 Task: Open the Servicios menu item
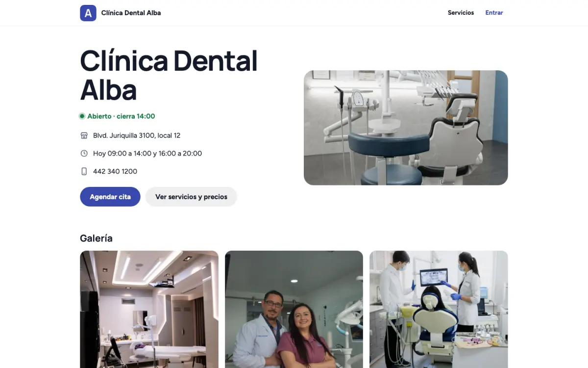click(461, 13)
